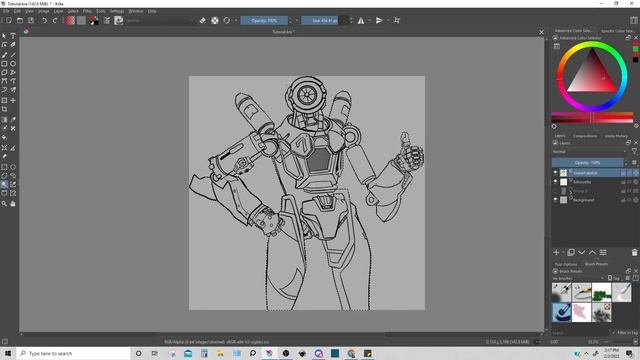640x360 pixels.
Task: Select the Rectangular Selection tool
Action: click(x=4, y=167)
